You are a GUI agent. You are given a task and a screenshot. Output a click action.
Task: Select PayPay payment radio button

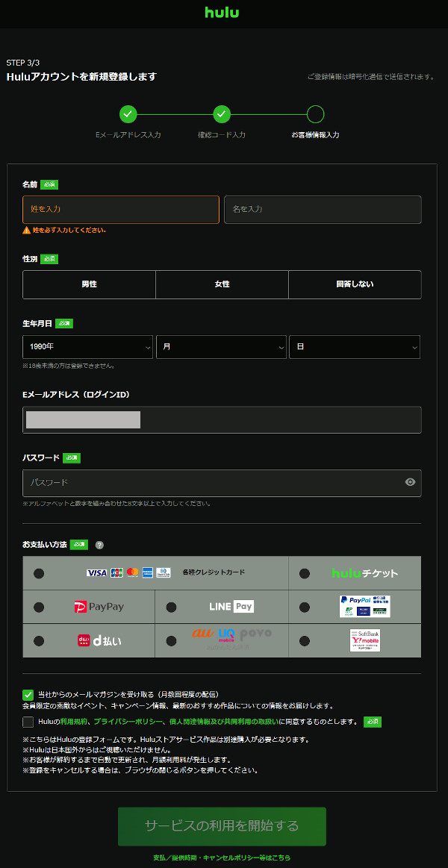[39, 608]
